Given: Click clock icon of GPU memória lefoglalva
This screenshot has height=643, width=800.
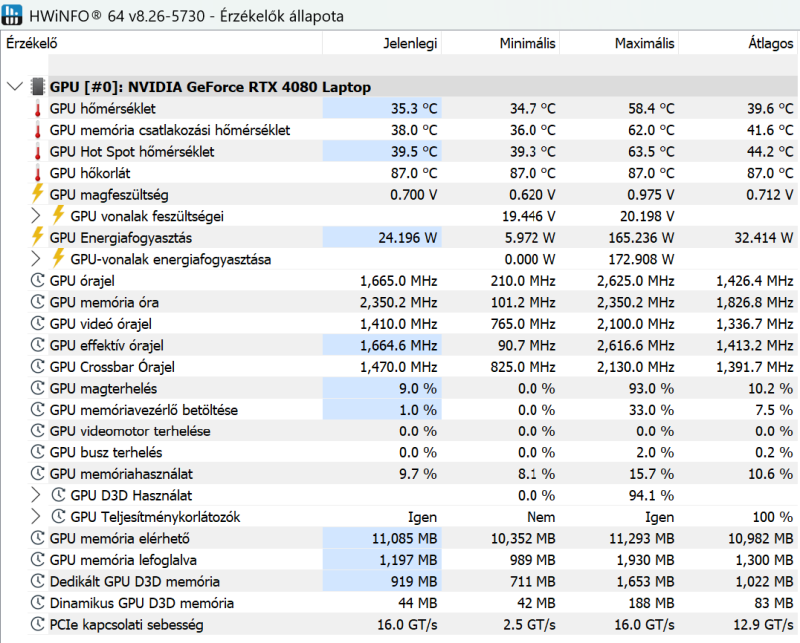Looking at the screenshot, I should (38, 559).
